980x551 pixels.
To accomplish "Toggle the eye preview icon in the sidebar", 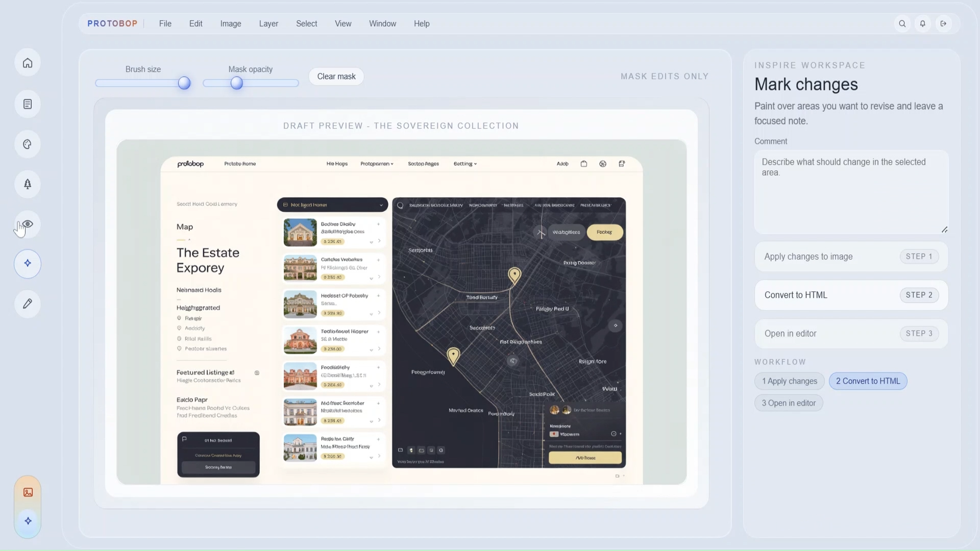I will point(28,224).
